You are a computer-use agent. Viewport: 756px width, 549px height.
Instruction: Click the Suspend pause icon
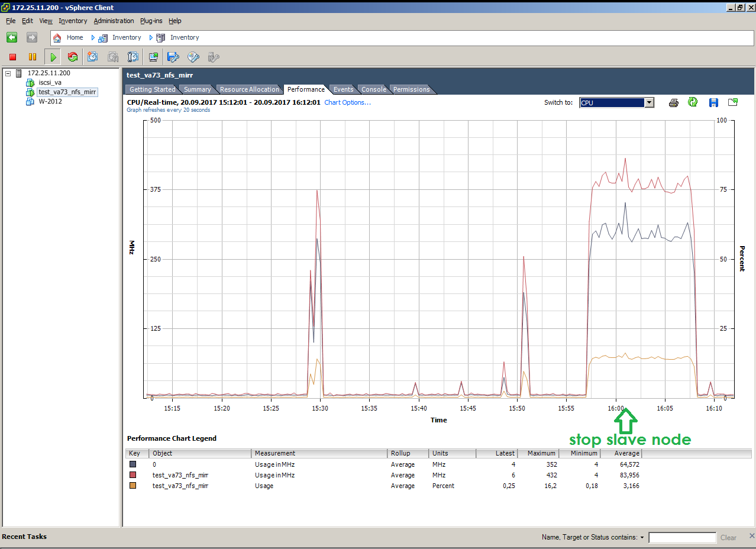(x=33, y=57)
